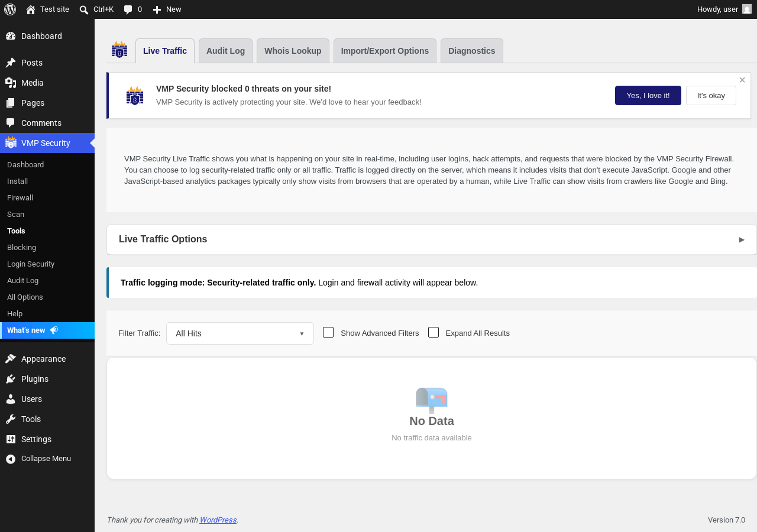
Task: Click the Plugins plug icon
Action: [11, 379]
